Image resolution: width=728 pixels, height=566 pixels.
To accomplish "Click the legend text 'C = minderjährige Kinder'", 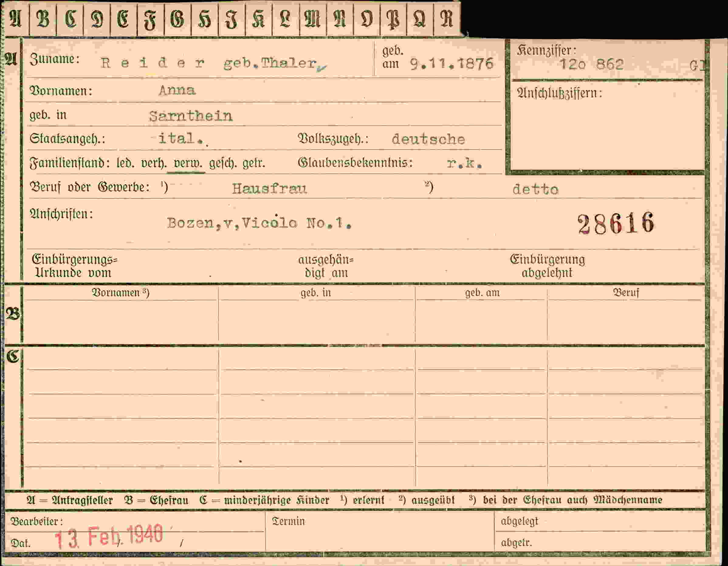I will tap(264, 500).
